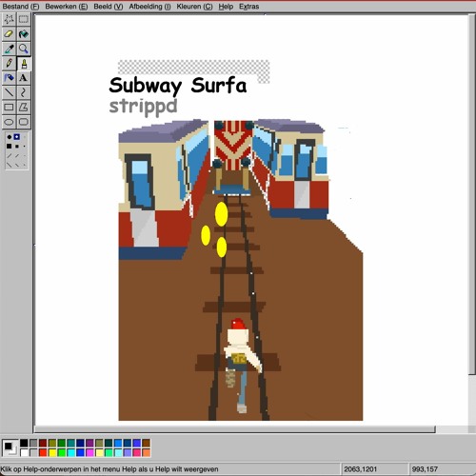The image size is (476, 476).
Task: Choose the largest backslash brush shape
Action: [x=9, y=165]
